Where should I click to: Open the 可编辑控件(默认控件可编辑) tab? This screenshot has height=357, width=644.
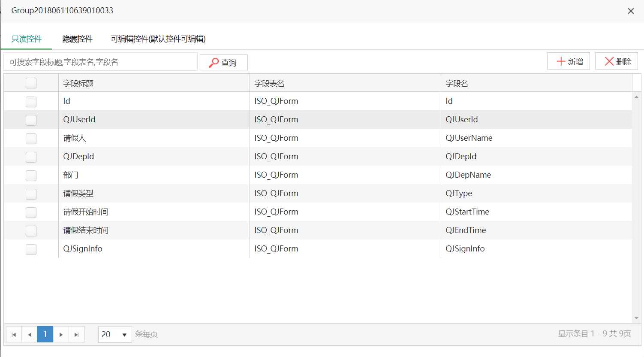(x=158, y=39)
